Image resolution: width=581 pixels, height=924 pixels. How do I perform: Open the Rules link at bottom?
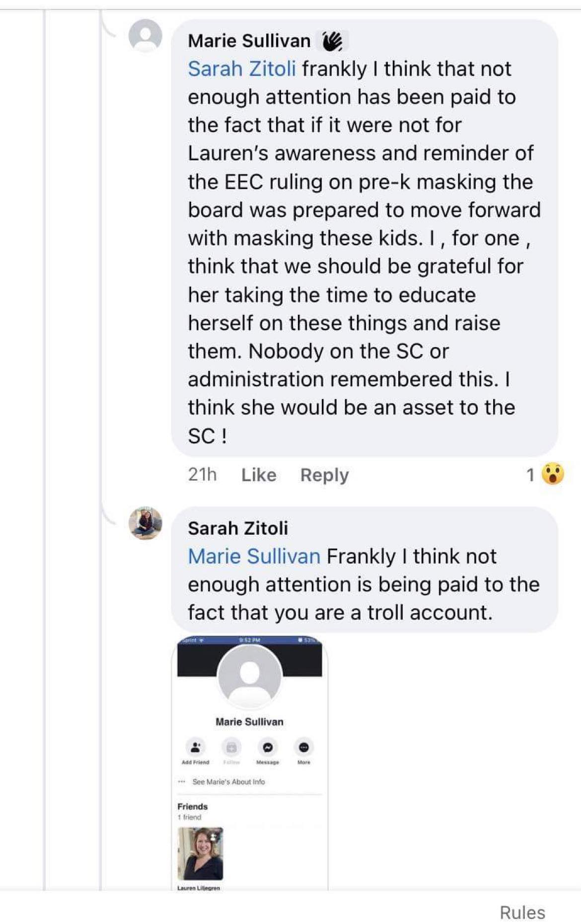click(522, 913)
